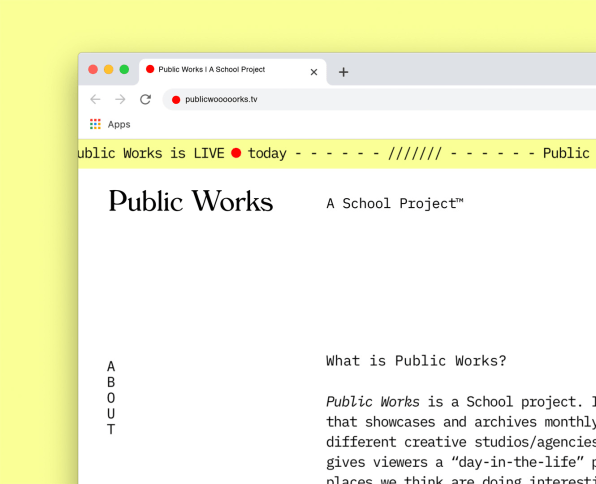Open a new tab with plus icon
Screen dimensions: 596x484
click(343, 72)
